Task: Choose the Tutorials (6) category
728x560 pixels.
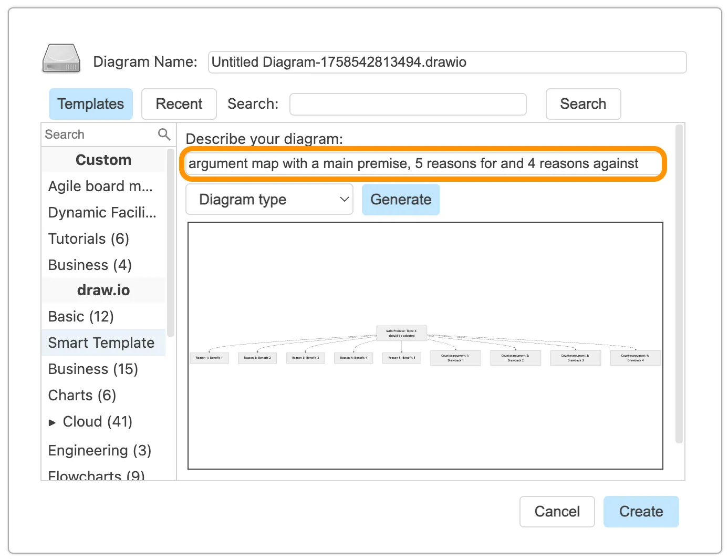Action: (88, 239)
